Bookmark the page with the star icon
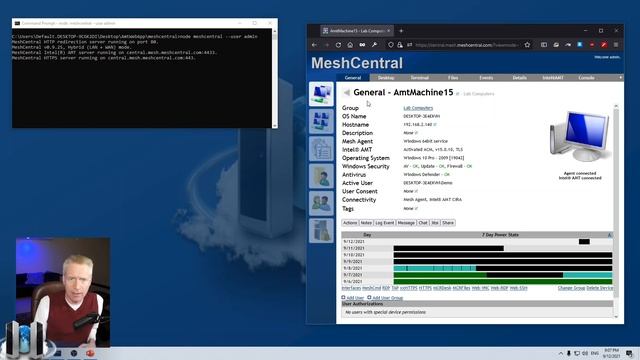 527,45
